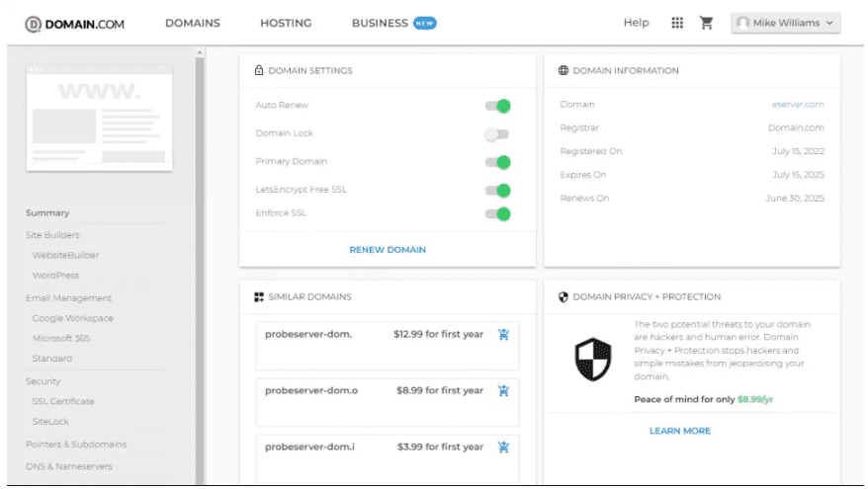Image resolution: width=868 pixels, height=489 pixels.
Task: Click the Domain Information globe icon
Action: pyautogui.click(x=563, y=70)
